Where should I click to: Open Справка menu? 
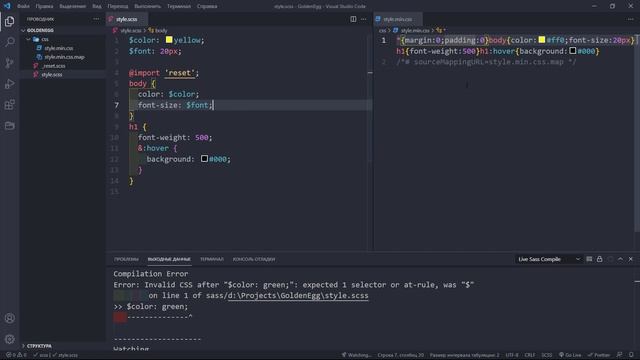coord(207,6)
